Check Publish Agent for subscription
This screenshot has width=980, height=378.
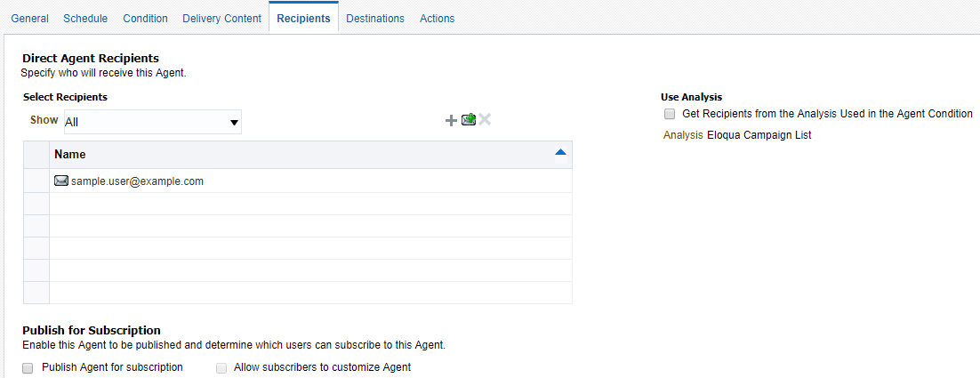28,368
